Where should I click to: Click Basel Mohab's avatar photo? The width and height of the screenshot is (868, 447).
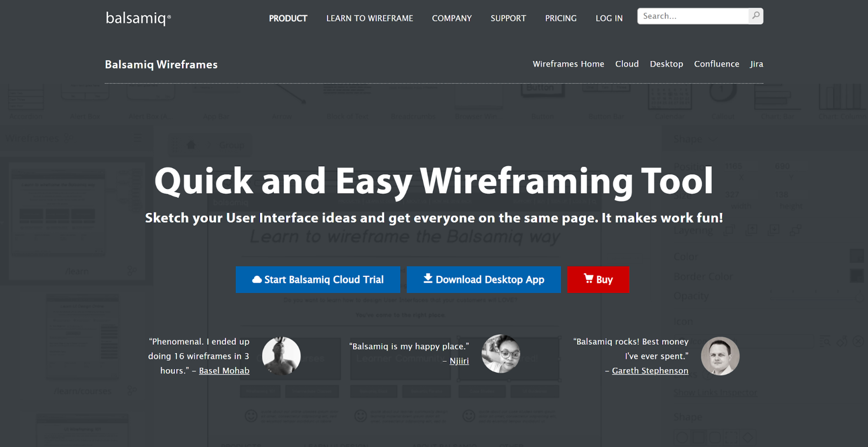click(281, 356)
